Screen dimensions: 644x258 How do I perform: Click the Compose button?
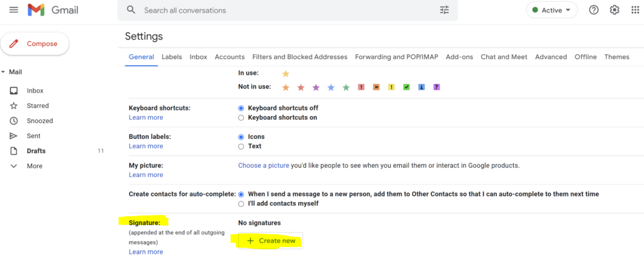[35, 44]
